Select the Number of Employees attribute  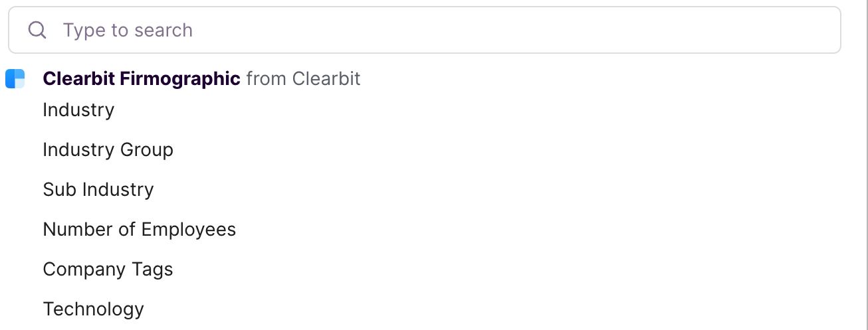click(140, 229)
